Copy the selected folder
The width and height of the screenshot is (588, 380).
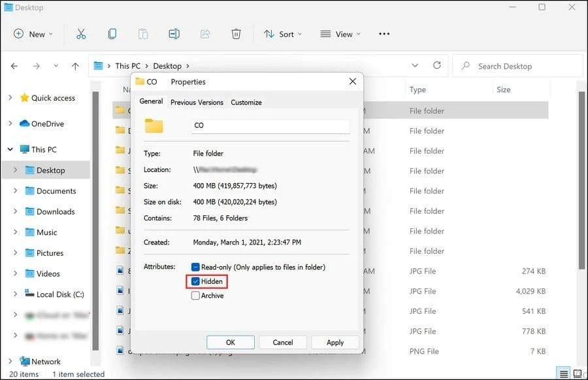tap(112, 33)
